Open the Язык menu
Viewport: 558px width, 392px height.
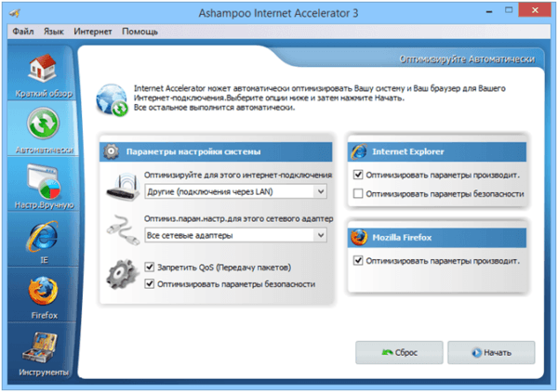(54, 32)
